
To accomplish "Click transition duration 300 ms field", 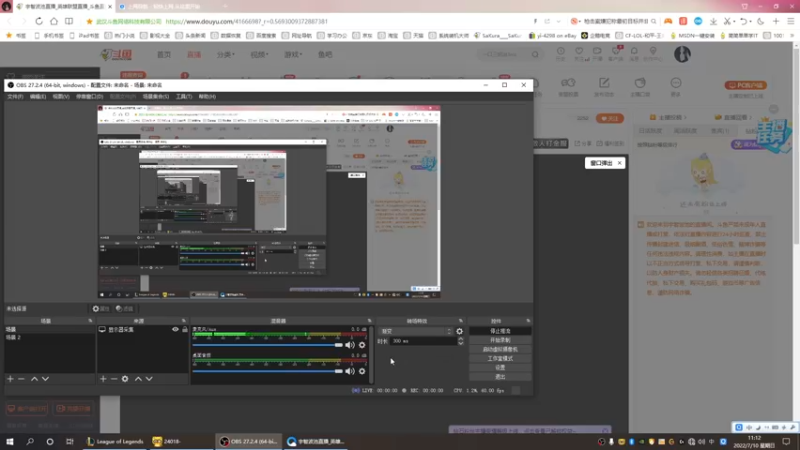I will [x=423, y=341].
